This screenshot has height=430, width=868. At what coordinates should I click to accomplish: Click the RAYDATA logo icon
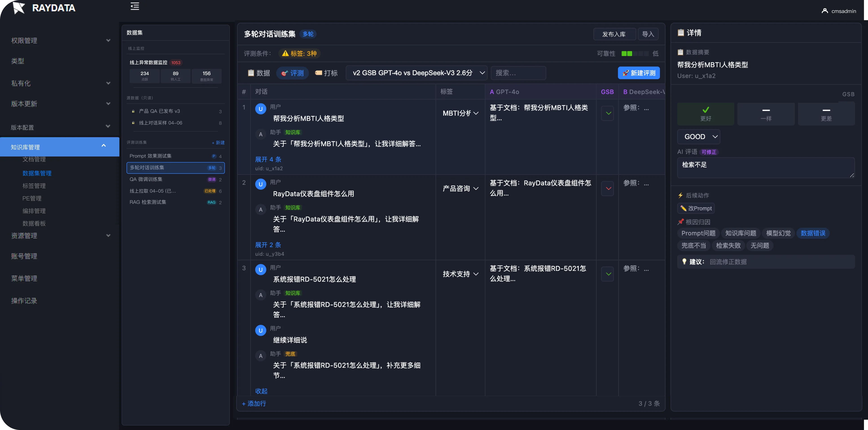pos(19,7)
